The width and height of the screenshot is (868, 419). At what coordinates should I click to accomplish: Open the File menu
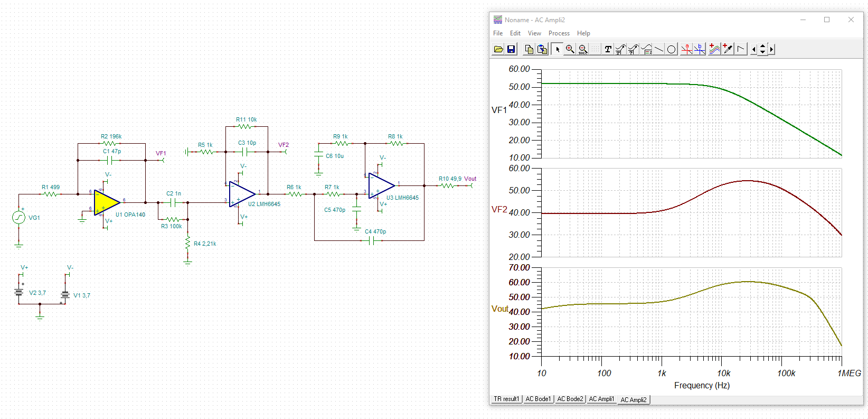pos(498,33)
